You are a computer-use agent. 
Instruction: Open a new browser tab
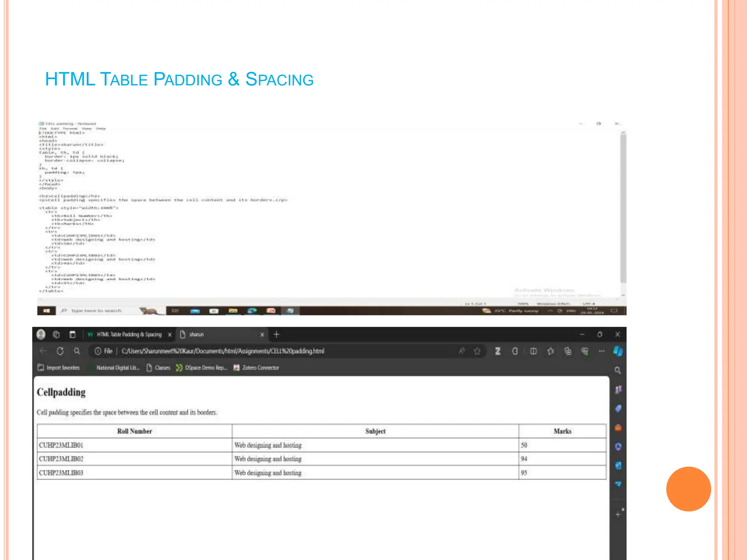tap(276, 334)
